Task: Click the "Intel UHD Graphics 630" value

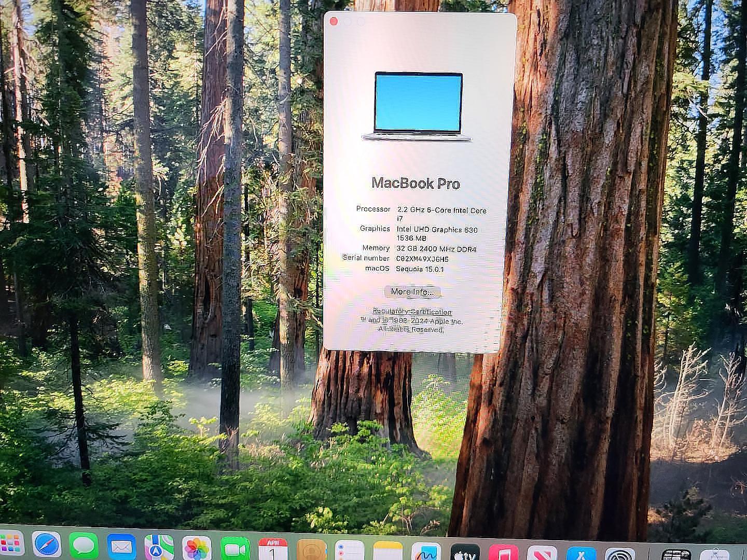Action: [437, 229]
